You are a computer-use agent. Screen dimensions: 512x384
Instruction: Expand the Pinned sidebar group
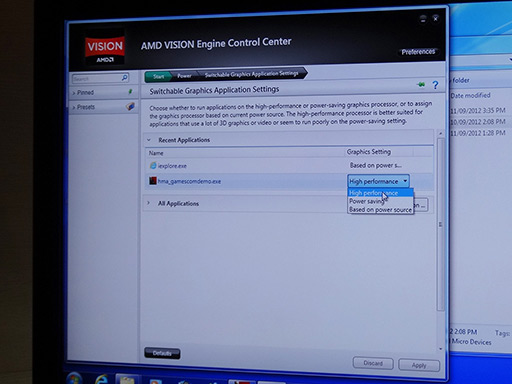click(74, 93)
